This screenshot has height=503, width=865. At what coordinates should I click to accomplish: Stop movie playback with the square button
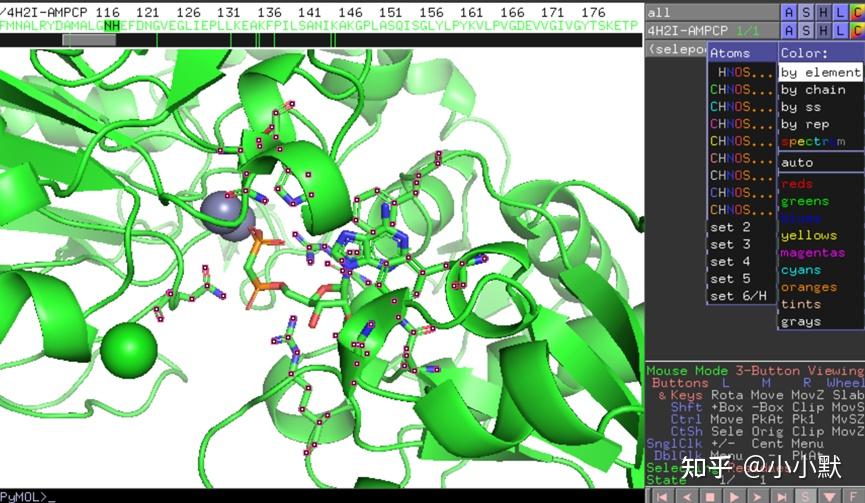point(711,496)
